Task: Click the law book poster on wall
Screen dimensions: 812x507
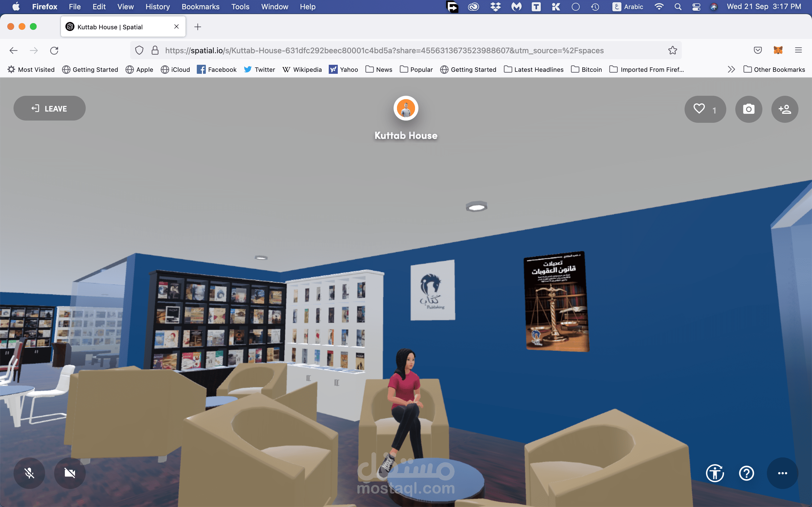Action: [556, 302]
